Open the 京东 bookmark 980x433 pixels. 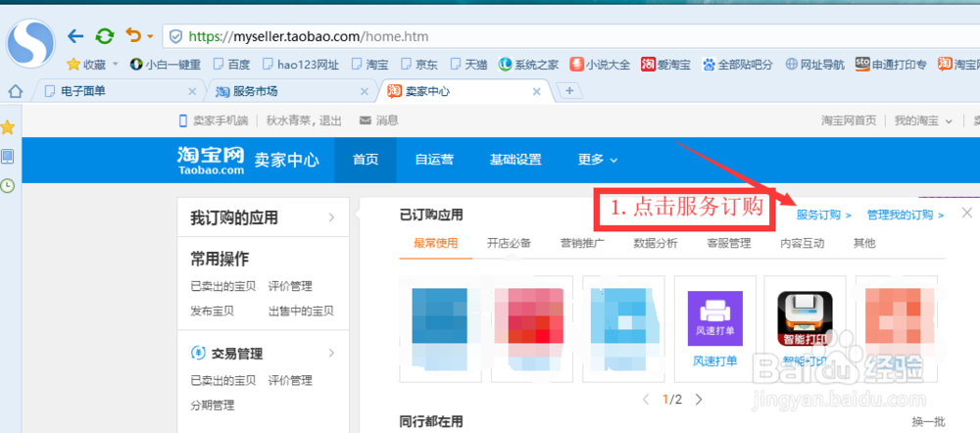pos(418,65)
